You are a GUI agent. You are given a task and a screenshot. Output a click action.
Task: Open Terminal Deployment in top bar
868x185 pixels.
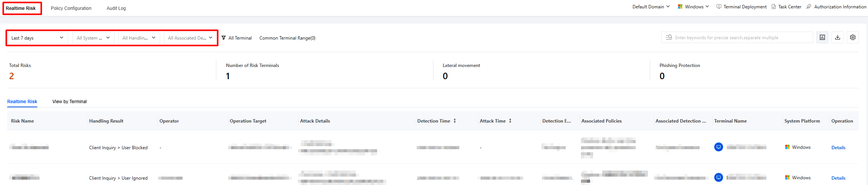[741, 7]
